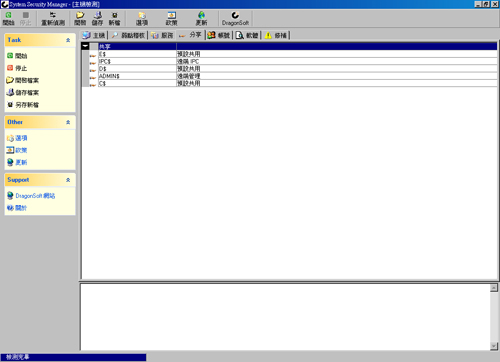Click the update globe icon in toolbar
The height and width of the screenshot is (362, 500).
(201, 15)
